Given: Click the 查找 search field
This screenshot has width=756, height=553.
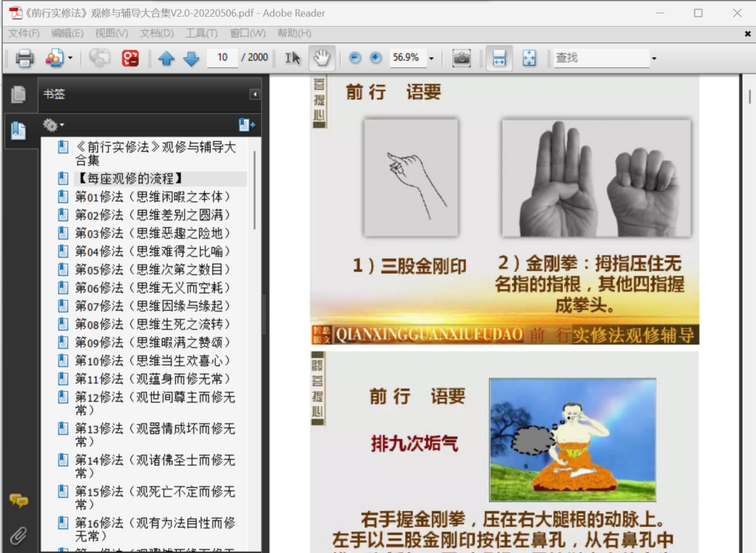Looking at the screenshot, I should pos(601,58).
